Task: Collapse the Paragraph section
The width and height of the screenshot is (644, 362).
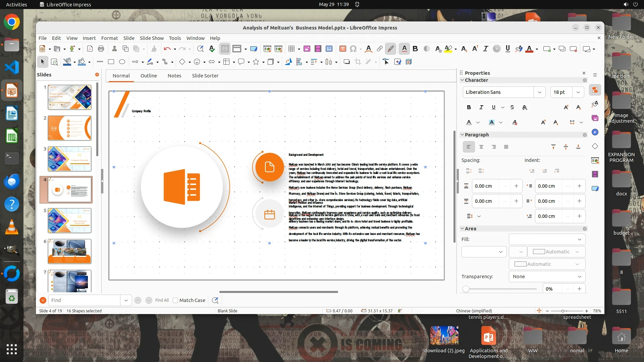Action: pyautogui.click(x=462, y=135)
